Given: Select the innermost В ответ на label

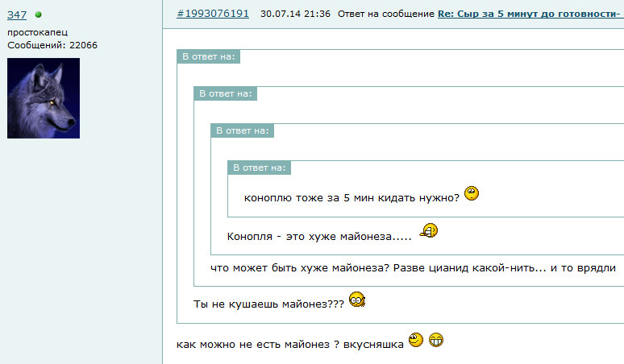Looking at the screenshot, I should (x=259, y=168).
